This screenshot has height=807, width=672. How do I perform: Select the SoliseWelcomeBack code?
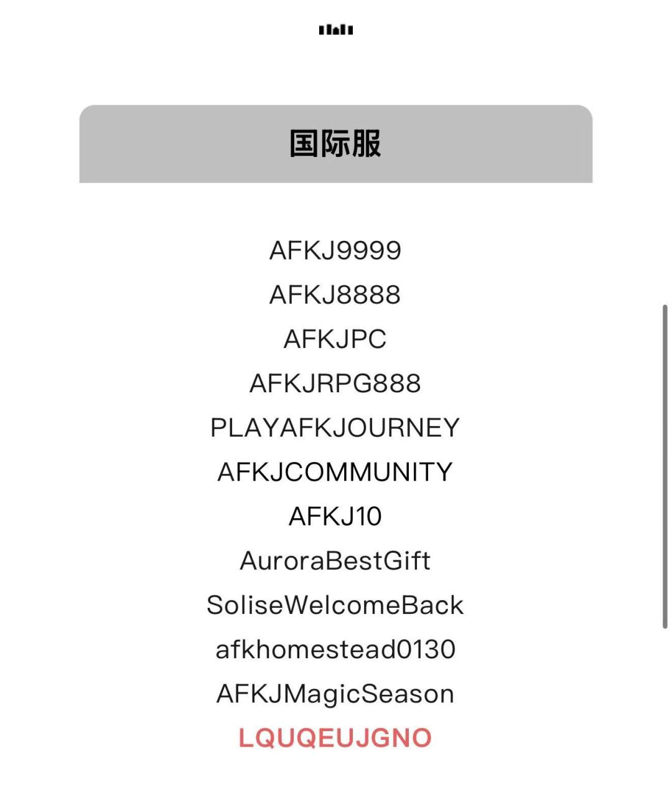pos(335,605)
